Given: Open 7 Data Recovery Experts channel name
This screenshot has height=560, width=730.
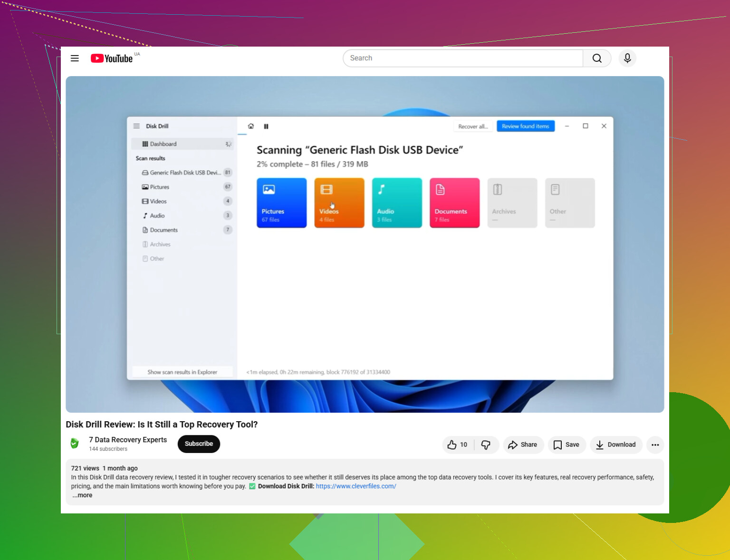Looking at the screenshot, I should coord(128,440).
